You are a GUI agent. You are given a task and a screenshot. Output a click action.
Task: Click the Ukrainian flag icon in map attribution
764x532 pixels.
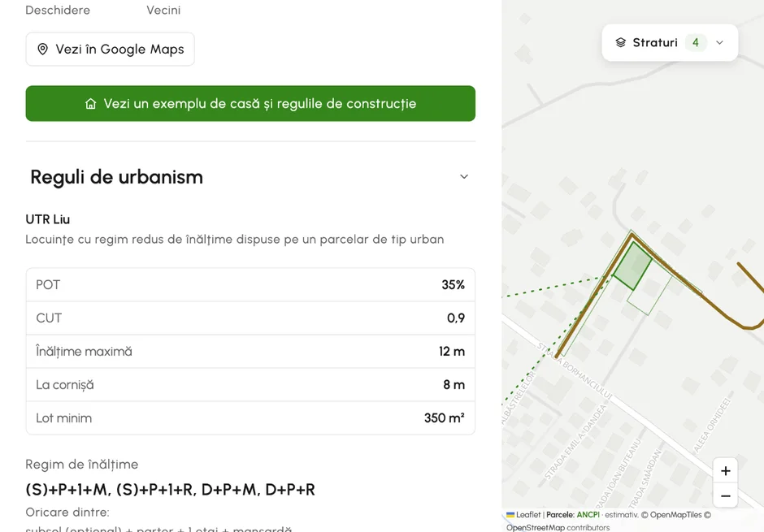[x=510, y=515]
